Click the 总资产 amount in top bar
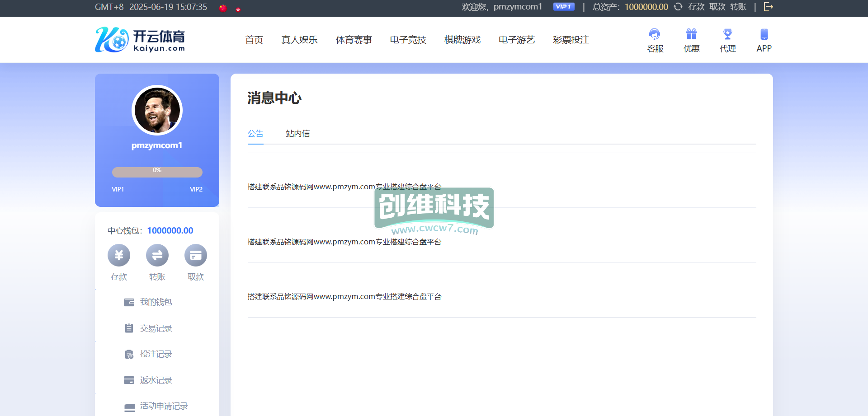 tap(646, 7)
